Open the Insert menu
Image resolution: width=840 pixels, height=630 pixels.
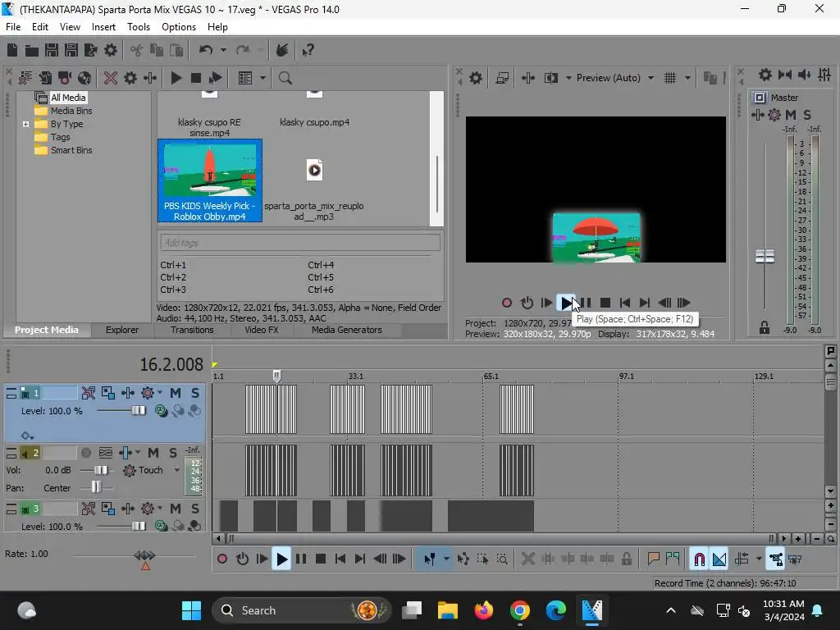tap(103, 27)
